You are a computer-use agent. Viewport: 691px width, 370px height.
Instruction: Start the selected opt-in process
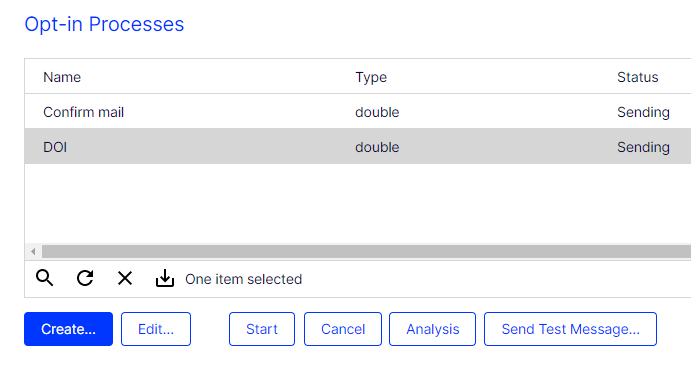coord(262,329)
